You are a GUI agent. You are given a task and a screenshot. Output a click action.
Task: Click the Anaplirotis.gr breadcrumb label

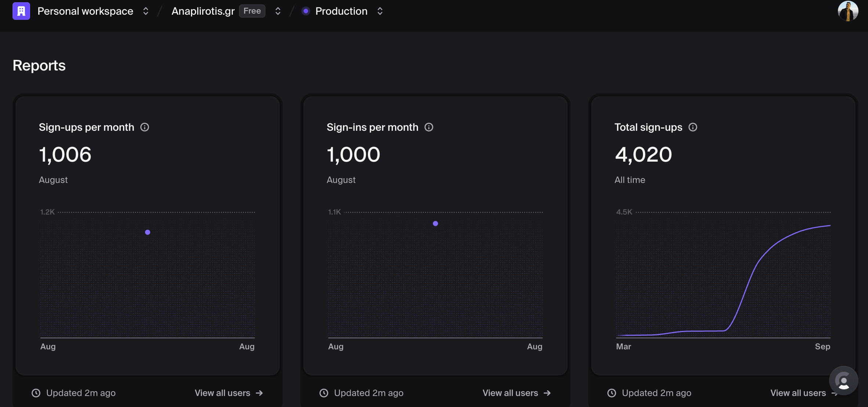click(x=203, y=11)
